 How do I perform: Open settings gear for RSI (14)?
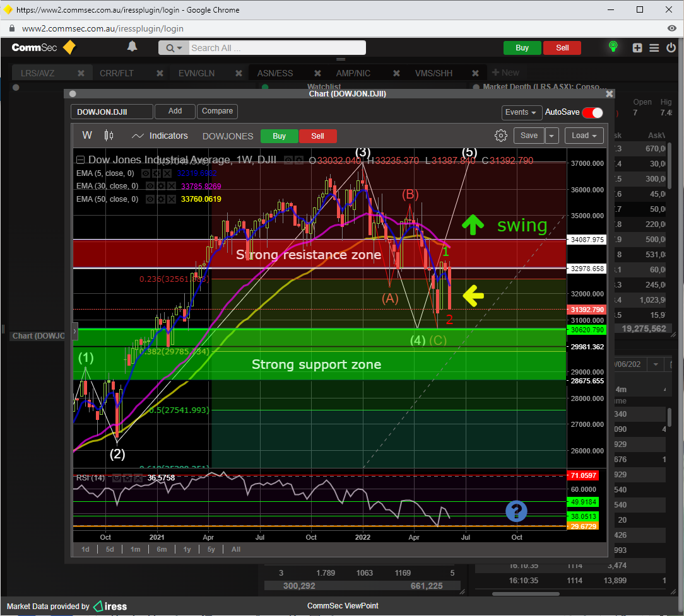tap(127, 479)
